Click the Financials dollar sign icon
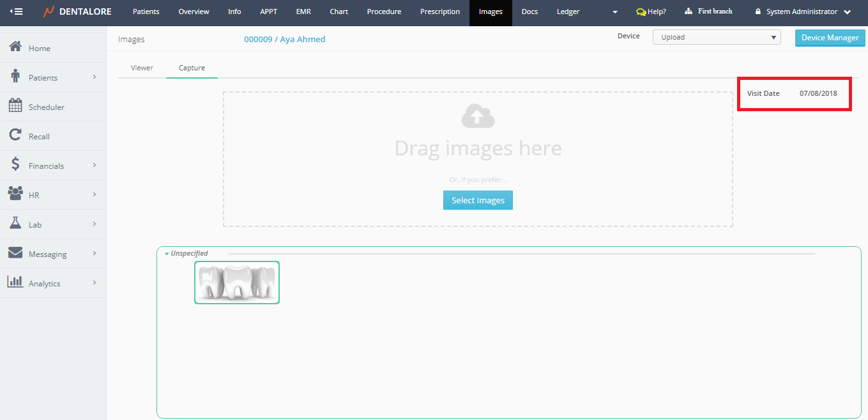 [15, 166]
